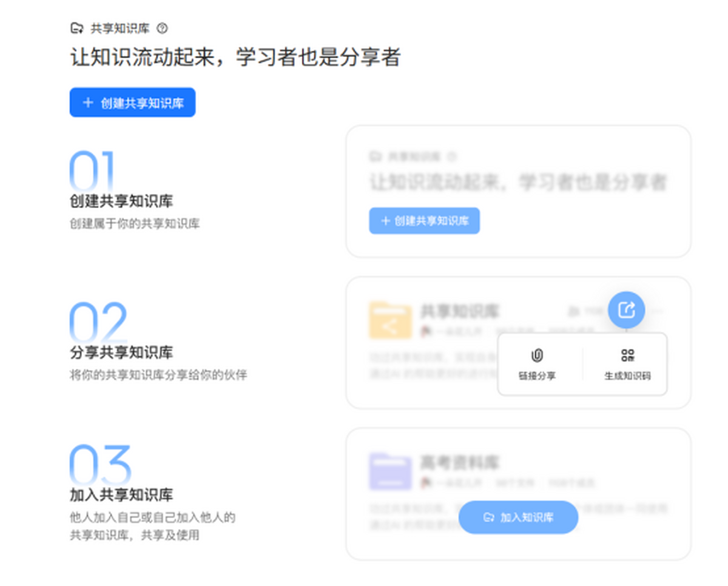Click the text 创建属于你的共享知识库
Screen dimensions: 728x586
[x=135, y=224]
